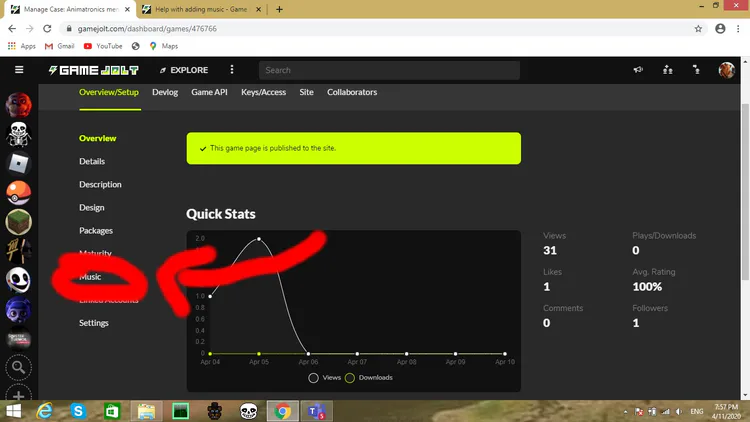Open the Keys/Access tab
Screen dimensions: 750x422
tap(264, 92)
